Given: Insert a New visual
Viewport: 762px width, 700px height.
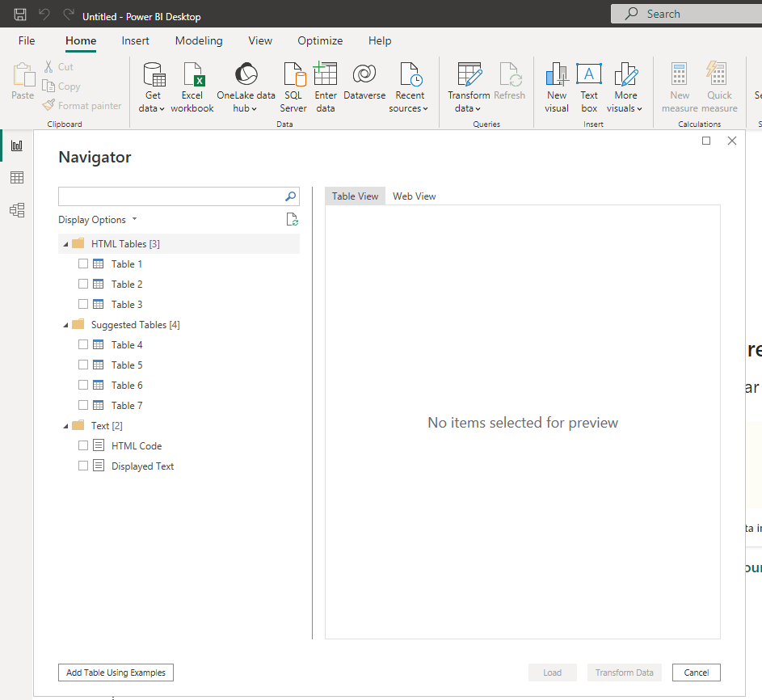Looking at the screenshot, I should pyautogui.click(x=557, y=87).
